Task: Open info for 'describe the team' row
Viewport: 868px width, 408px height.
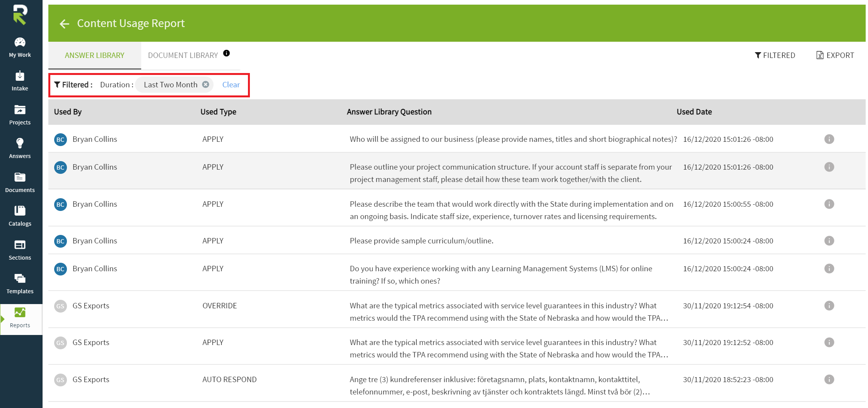Action: click(829, 204)
